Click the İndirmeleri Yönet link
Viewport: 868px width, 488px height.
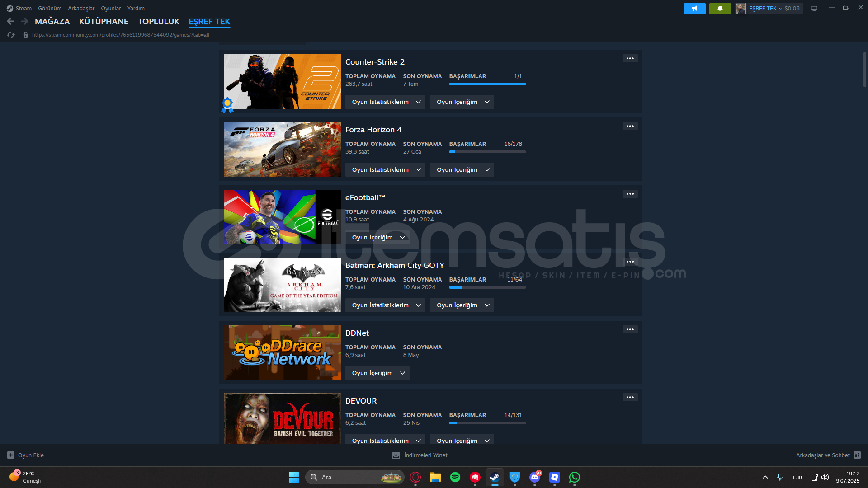pyautogui.click(x=425, y=455)
